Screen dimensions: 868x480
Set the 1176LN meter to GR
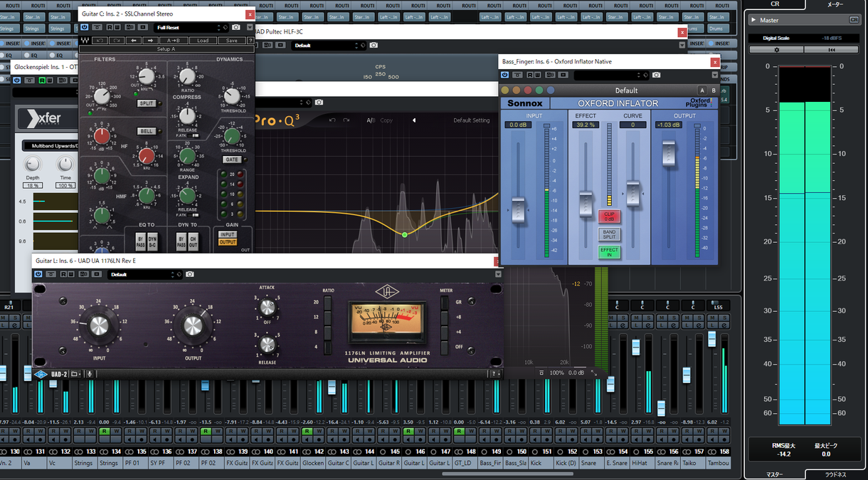tap(445, 302)
